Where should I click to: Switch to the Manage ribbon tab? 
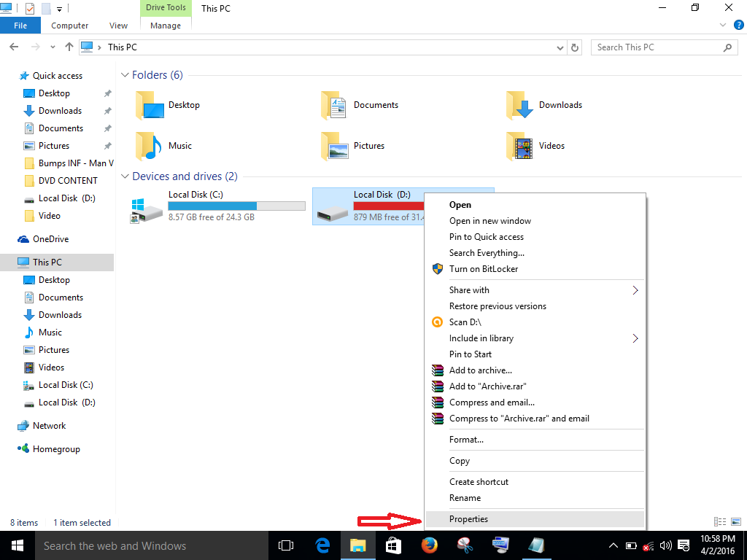[x=165, y=25]
